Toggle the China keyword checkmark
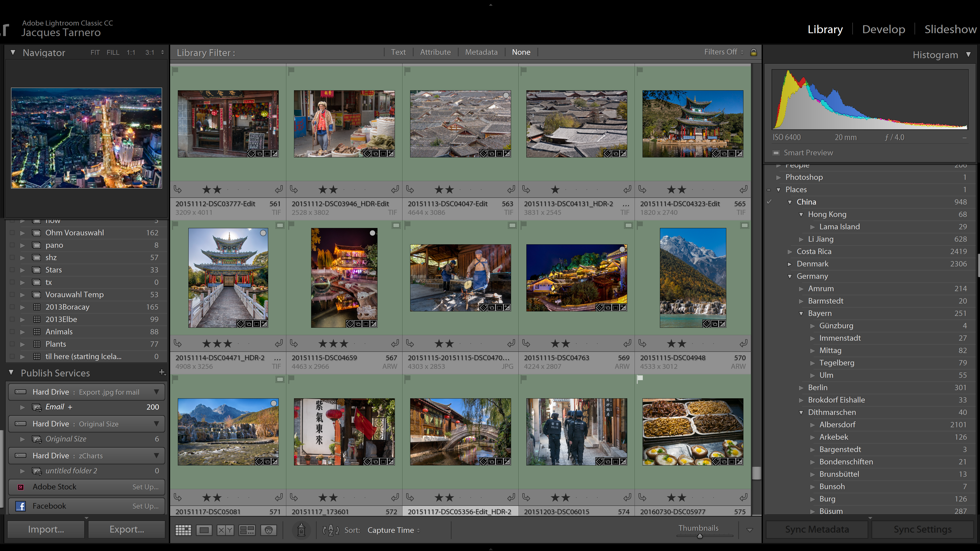The width and height of the screenshot is (980, 551). pos(769,202)
